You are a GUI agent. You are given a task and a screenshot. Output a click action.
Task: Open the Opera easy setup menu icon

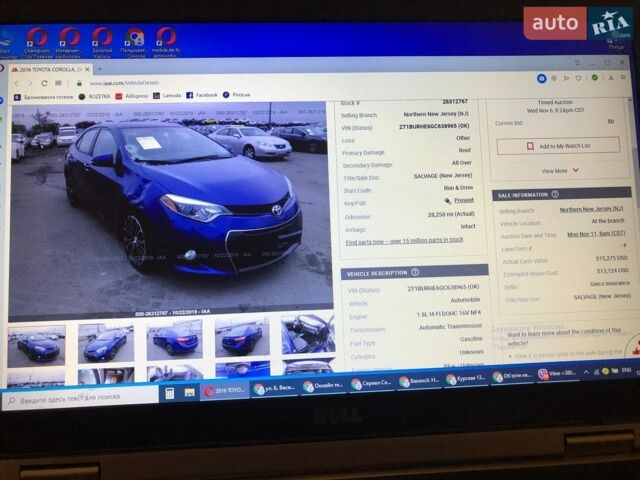[x=623, y=77]
